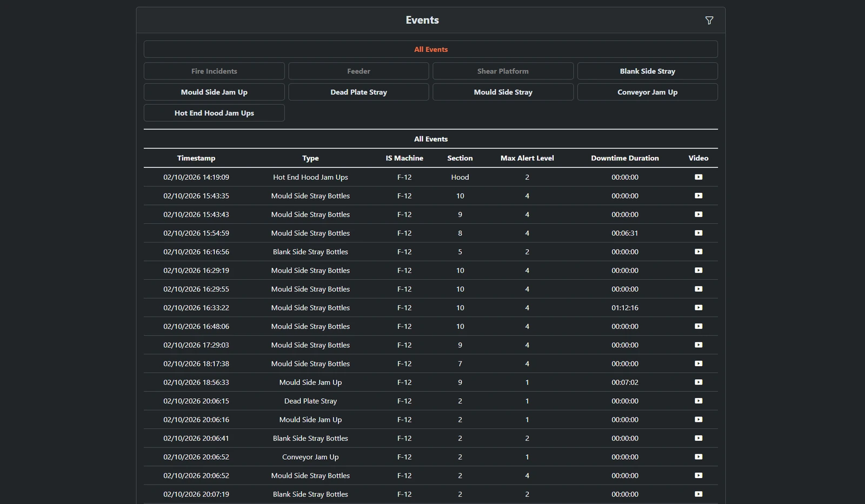Play video for the 20:06:16 event
Screen dimensions: 865x504
pyautogui.click(x=698, y=419)
